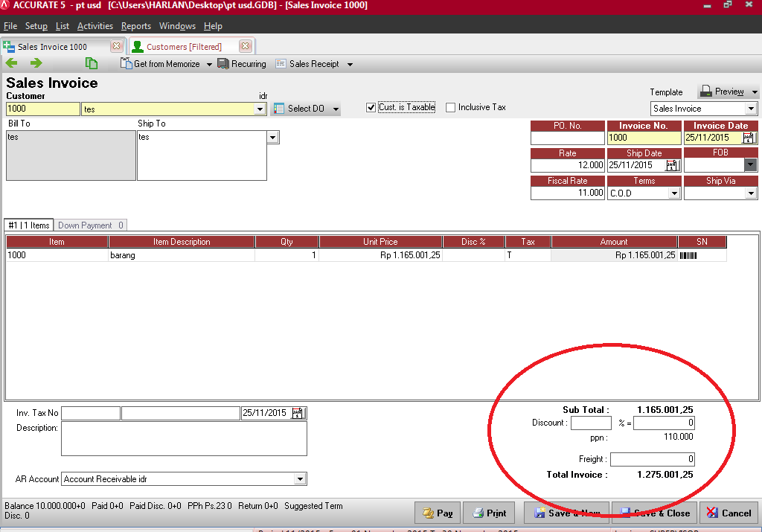Enable the Inclusive Tax checkbox
This screenshot has width=762, height=532.
[x=451, y=107]
